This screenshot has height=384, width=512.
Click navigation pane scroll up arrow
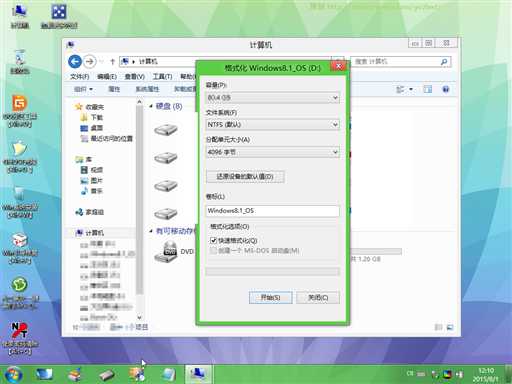[x=139, y=101]
